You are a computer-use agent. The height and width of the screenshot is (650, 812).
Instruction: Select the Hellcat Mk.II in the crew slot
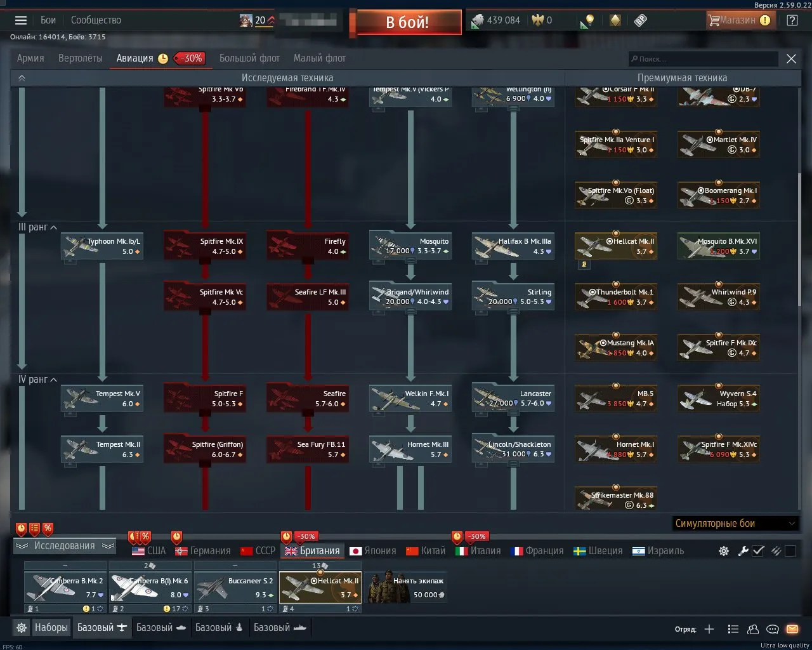(320, 587)
